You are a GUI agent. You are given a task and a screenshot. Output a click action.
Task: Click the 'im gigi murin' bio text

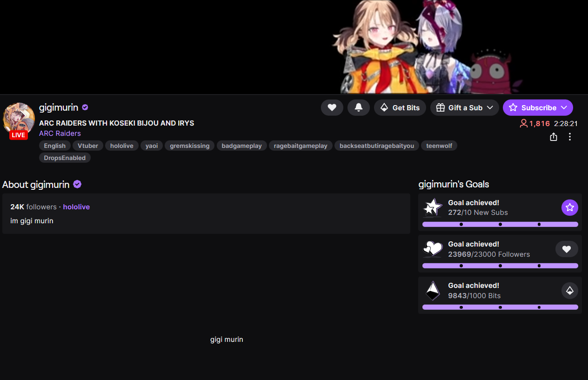[x=32, y=221]
